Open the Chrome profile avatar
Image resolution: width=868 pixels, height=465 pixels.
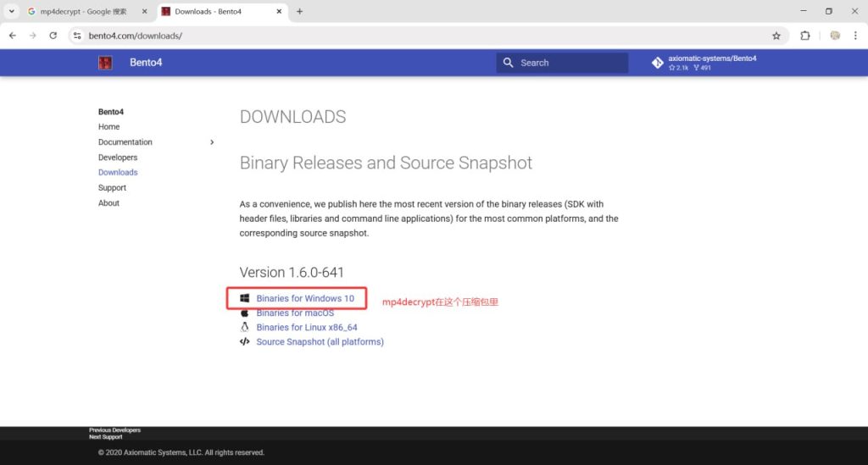coord(835,36)
